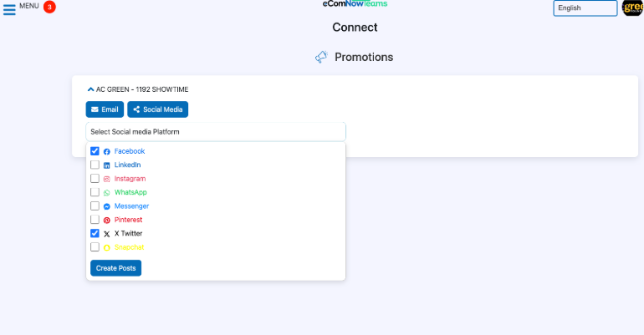644x335 pixels.
Task: Open Select Social media Platform dropdown
Action: tap(216, 132)
